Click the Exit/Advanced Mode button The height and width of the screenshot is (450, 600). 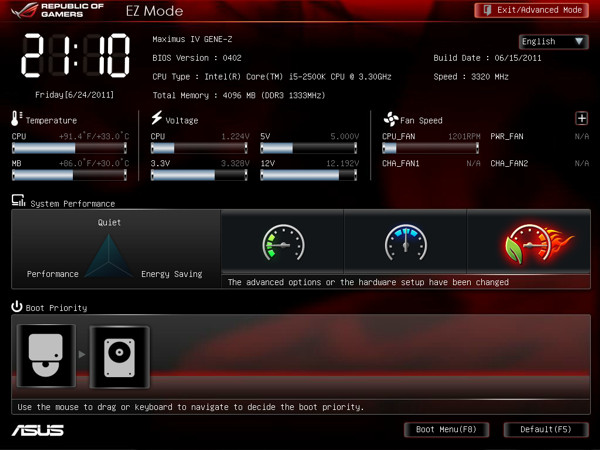click(531, 10)
